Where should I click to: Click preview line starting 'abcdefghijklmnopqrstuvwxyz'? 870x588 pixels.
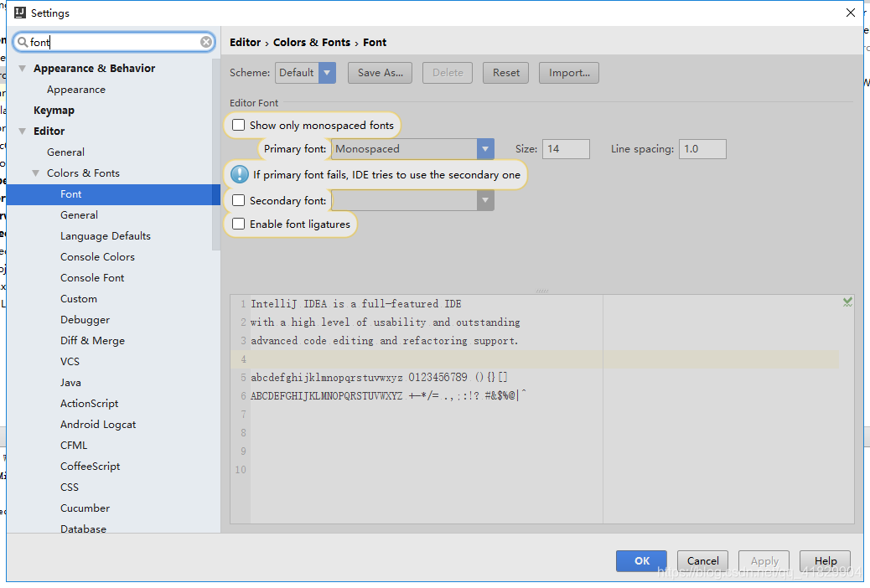point(379,377)
